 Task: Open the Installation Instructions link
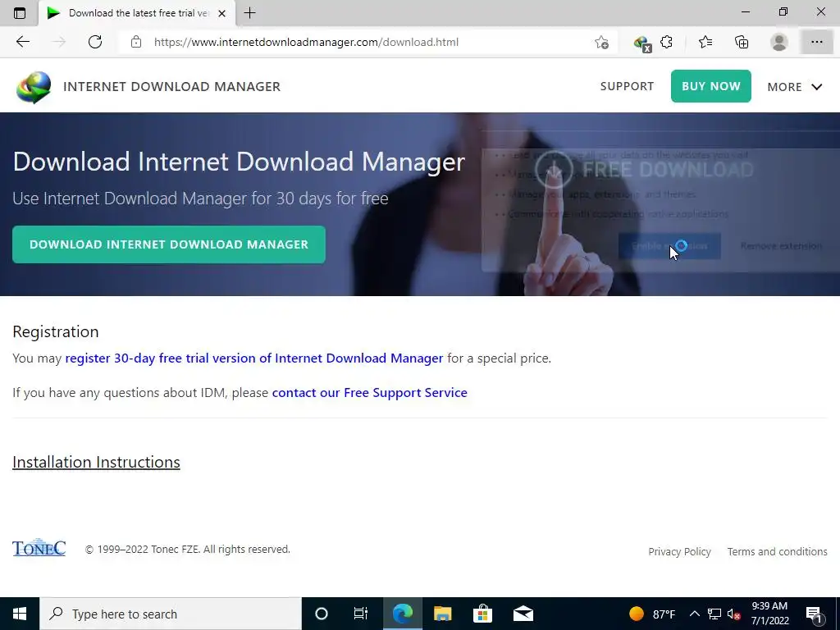click(x=96, y=462)
